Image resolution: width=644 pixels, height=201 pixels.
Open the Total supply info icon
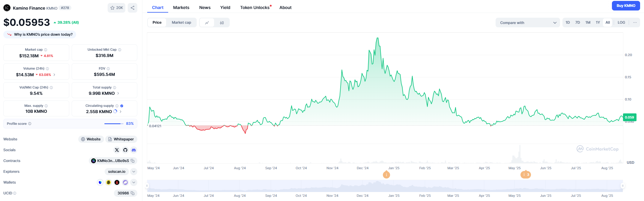[x=115, y=88]
